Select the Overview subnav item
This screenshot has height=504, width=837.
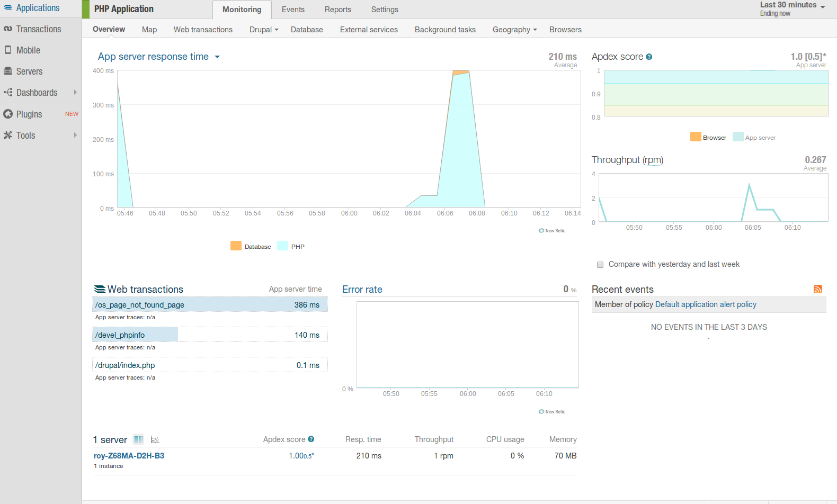tap(109, 29)
